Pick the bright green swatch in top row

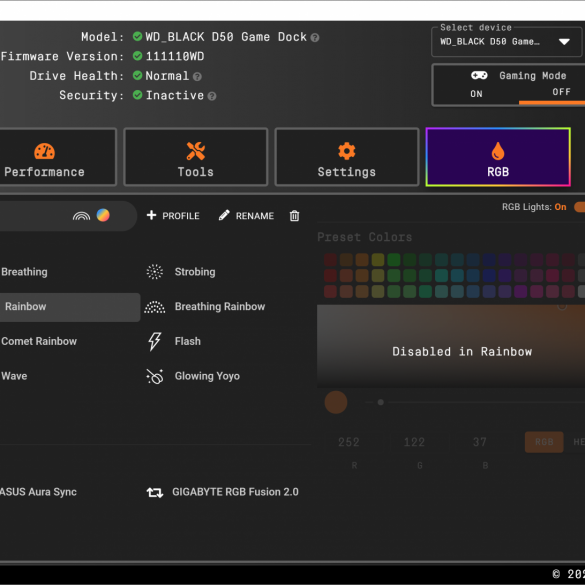point(394,259)
